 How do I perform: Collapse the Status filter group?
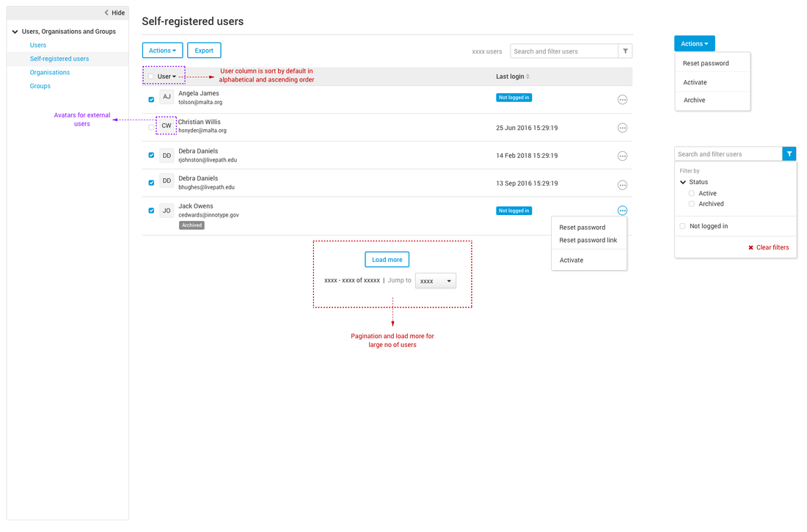[683, 182]
